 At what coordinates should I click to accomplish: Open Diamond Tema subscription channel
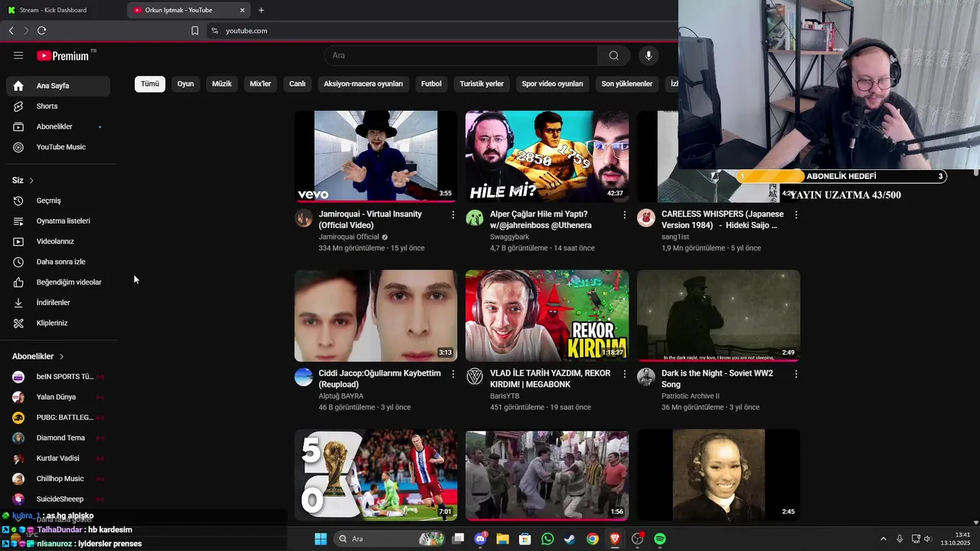click(x=58, y=438)
